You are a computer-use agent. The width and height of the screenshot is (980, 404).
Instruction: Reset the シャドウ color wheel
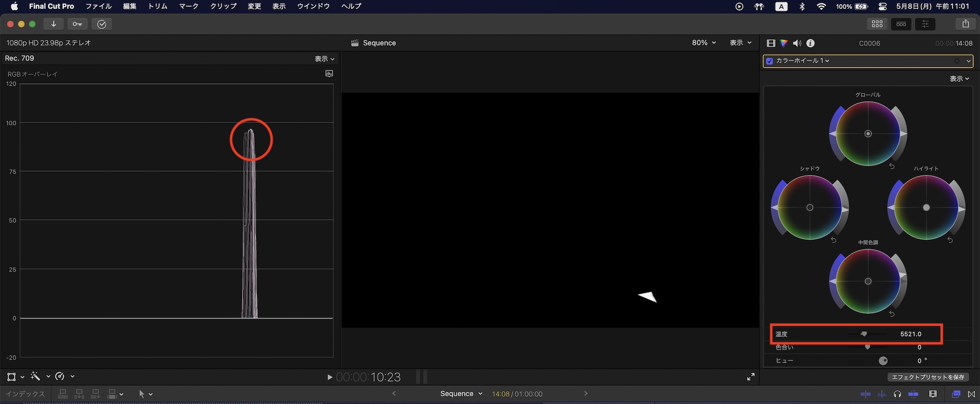(833, 240)
